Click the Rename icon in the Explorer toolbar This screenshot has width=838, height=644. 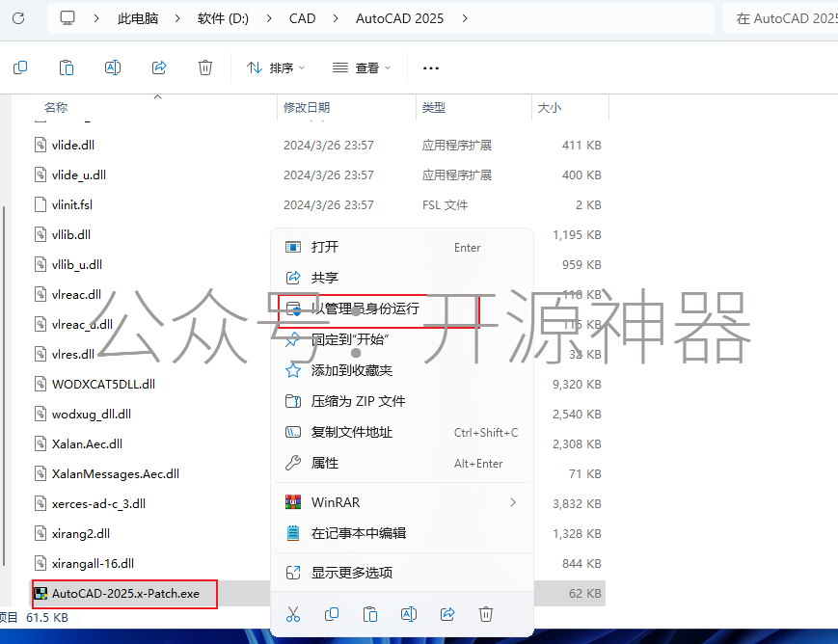[113, 67]
